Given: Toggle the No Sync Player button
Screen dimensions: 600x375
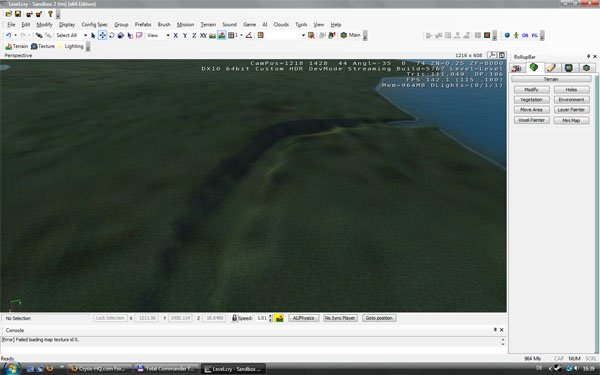Looking at the screenshot, I should pyautogui.click(x=340, y=318).
